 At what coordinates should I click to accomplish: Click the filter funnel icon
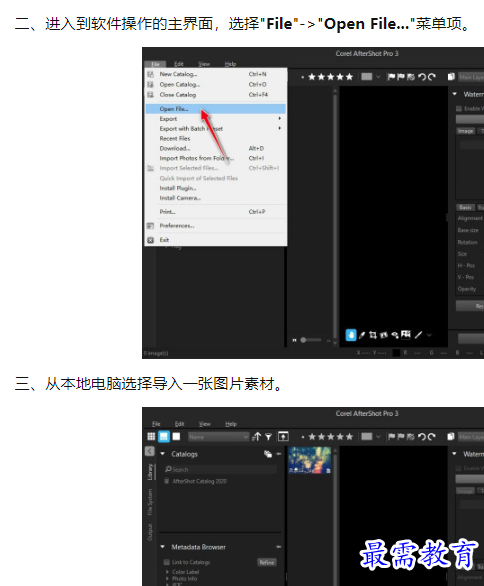coord(268,437)
